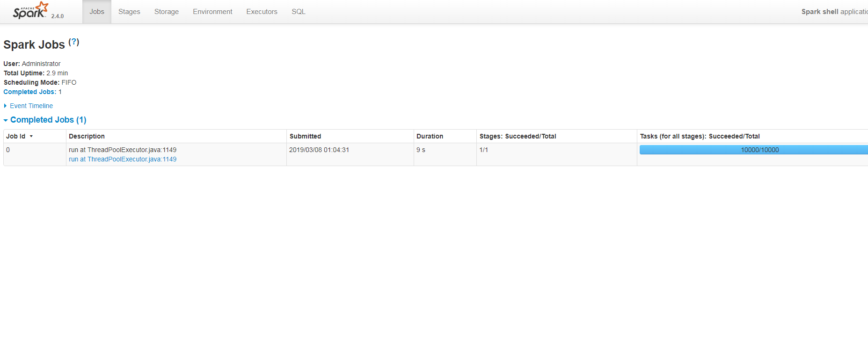Click the 10000/10000 tasks progress bar
Viewport: 868px width, 357px height.
pyautogui.click(x=754, y=150)
